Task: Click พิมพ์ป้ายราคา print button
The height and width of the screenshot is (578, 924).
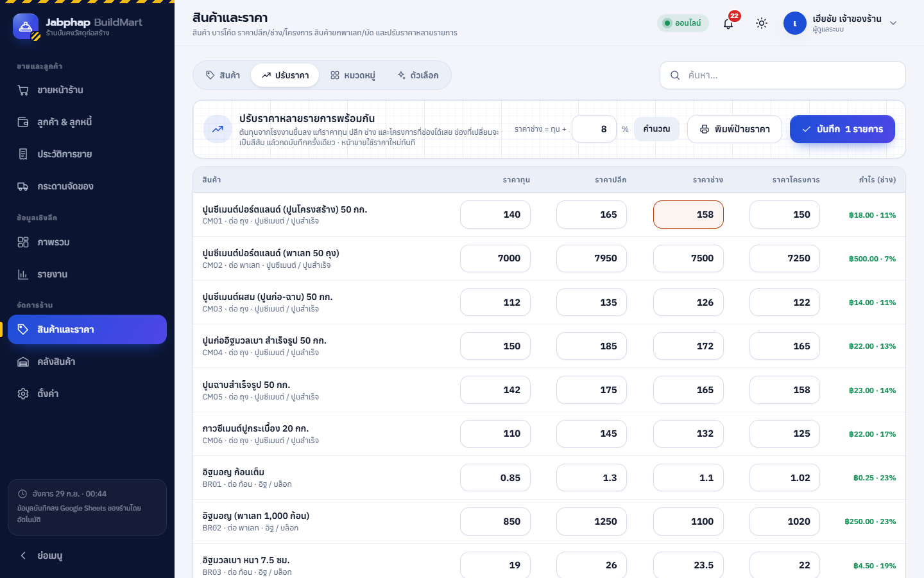Action: click(x=735, y=129)
